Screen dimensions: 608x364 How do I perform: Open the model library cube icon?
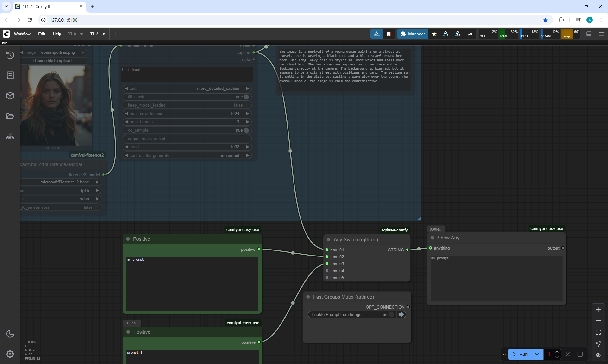[10, 96]
